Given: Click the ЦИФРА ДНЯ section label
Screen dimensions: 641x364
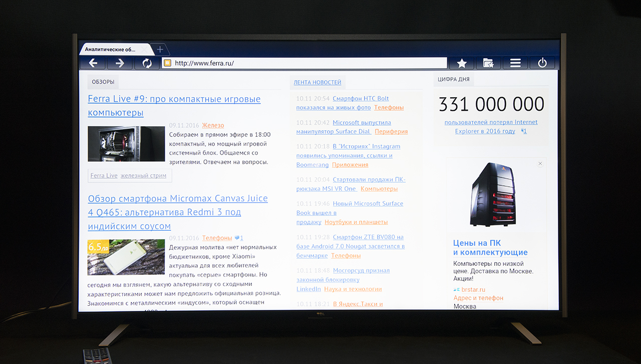Looking at the screenshot, I should [454, 79].
